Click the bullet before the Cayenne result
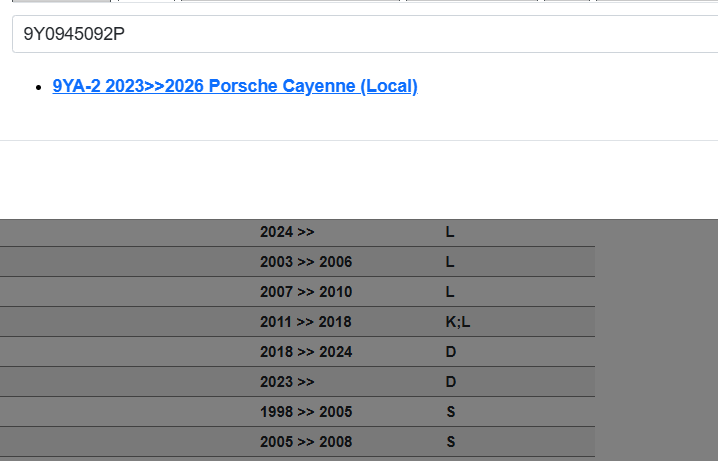 [38, 87]
